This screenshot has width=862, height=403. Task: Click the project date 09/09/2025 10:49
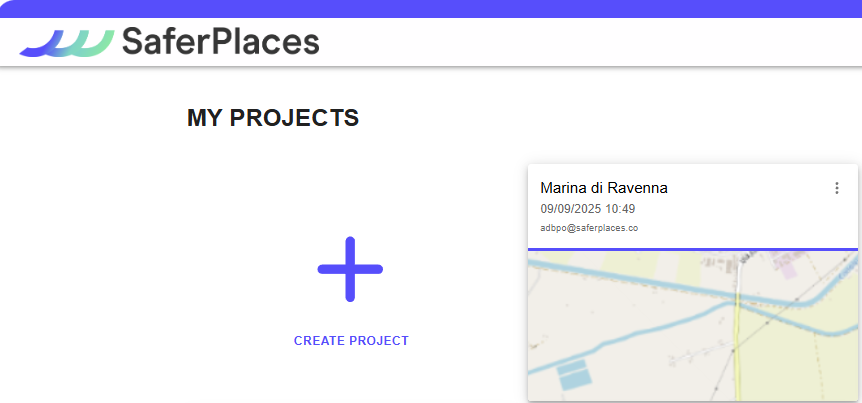(x=587, y=209)
